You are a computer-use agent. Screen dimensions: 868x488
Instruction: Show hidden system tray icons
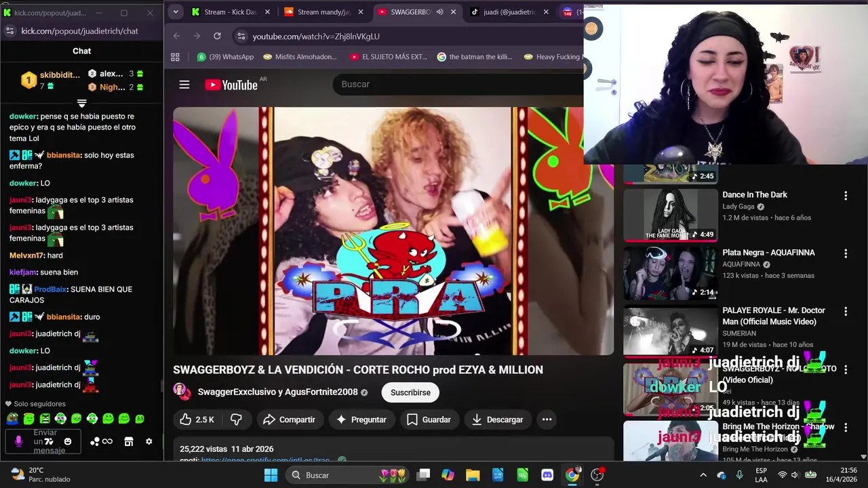point(703,474)
